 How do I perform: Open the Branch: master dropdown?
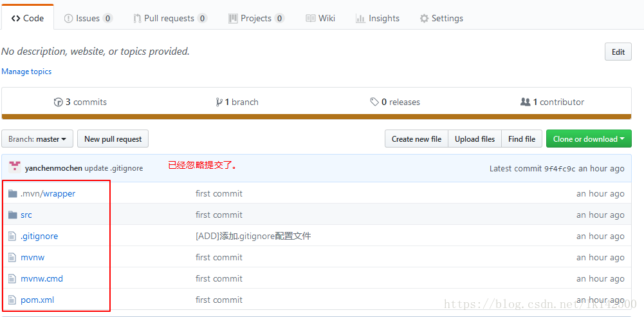click(37, 139)
